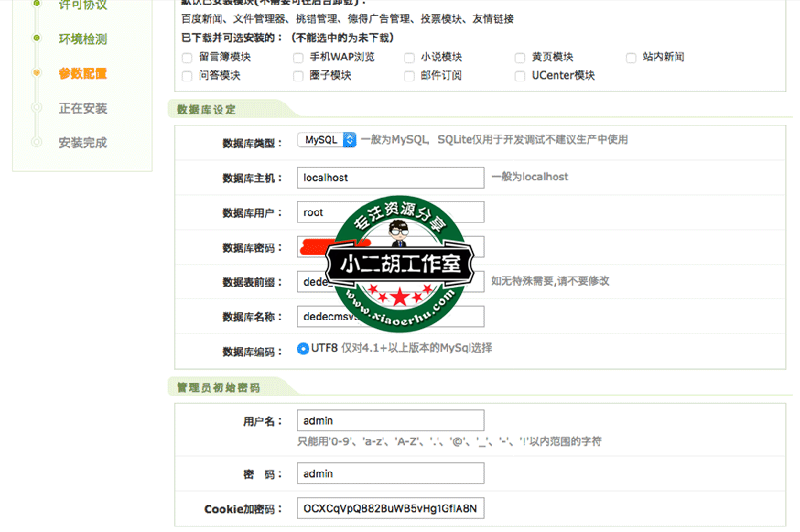Viewport: 800px width, 532px height.
Task: Focus the 数据库主机 localhost field
Action: [390, 177]
